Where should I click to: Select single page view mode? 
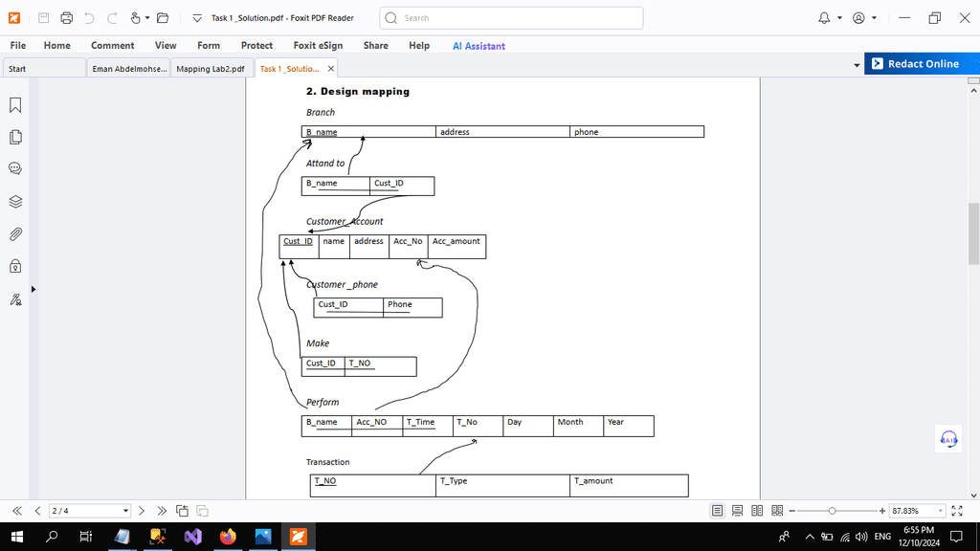click(x=717, y=511)
